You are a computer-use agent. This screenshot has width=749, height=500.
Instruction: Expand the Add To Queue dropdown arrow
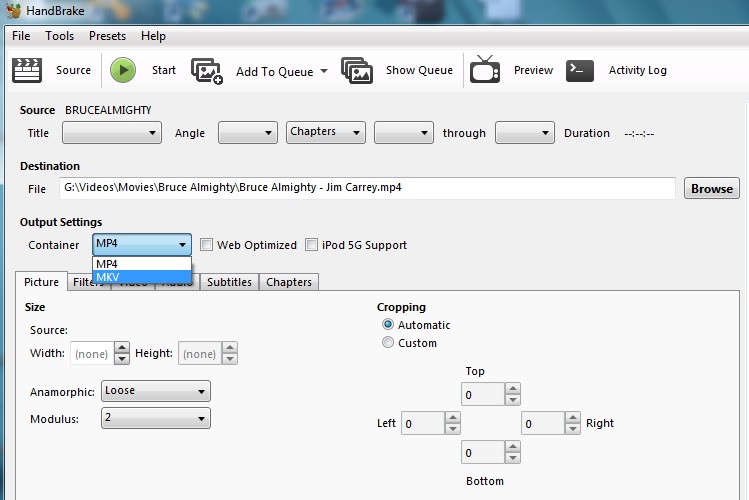tap(323, 71)
